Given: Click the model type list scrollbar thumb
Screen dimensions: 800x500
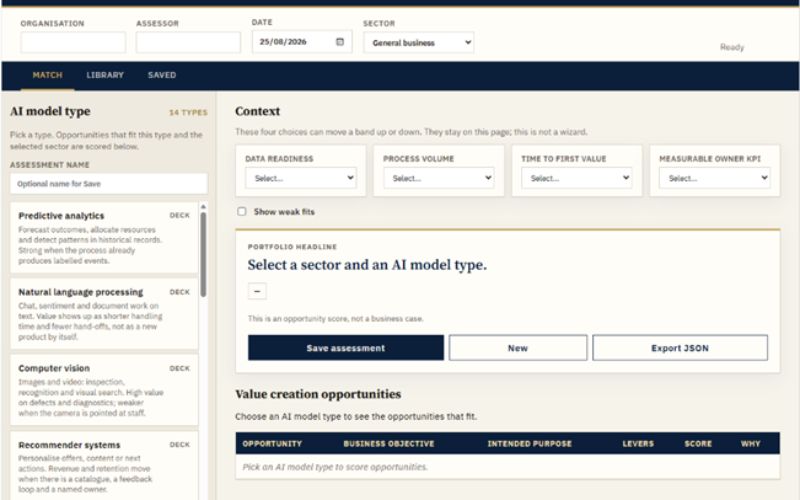Looking at the screenshot, I should [203, 254].
